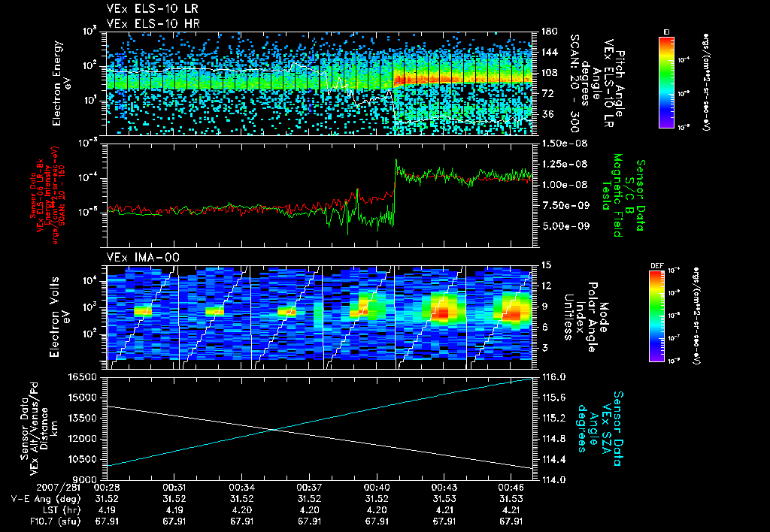This screenshot has width=770, height=532.
Task: Click the 1.25e-08 magnetic field tick
Action: pyautogui.click(x=564, y=164)
